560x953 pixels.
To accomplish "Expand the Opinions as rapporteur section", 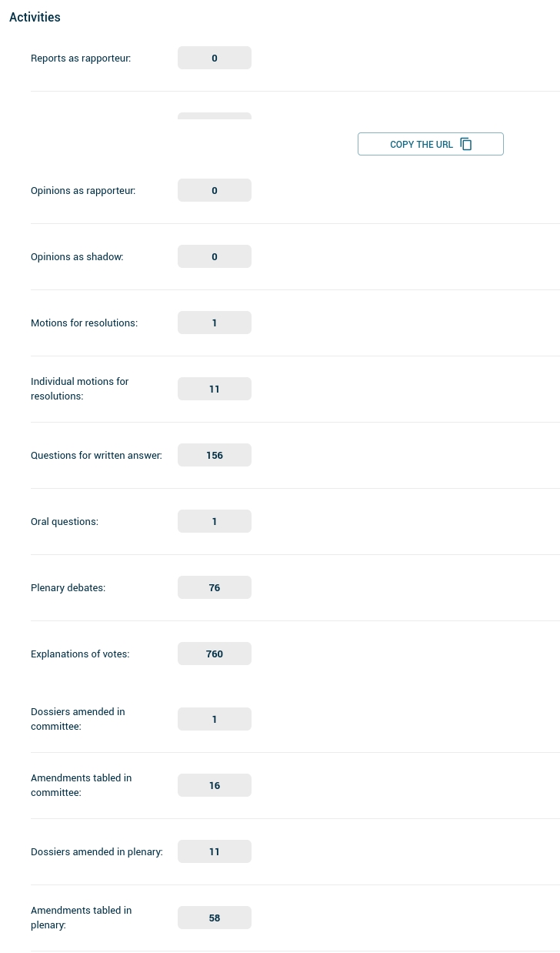I will point(215,190).
